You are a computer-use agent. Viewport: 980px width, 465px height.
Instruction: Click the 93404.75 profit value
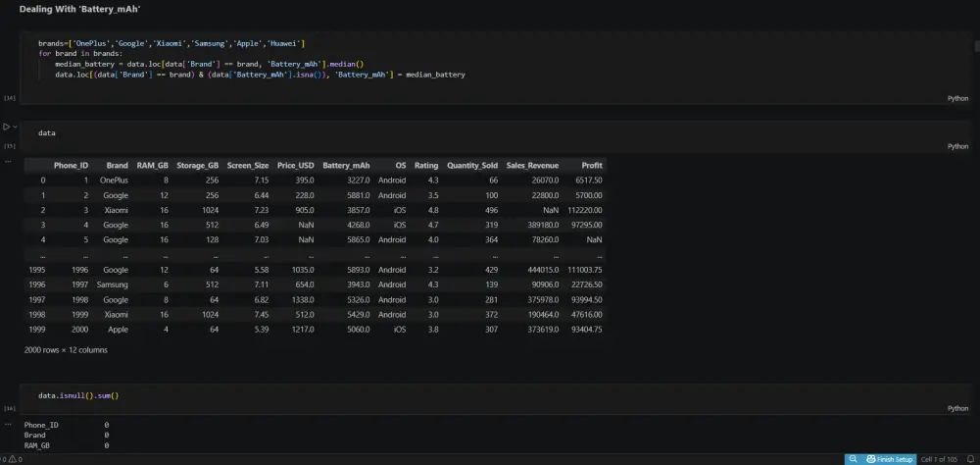pyautogui.click(x=587, y=330)
